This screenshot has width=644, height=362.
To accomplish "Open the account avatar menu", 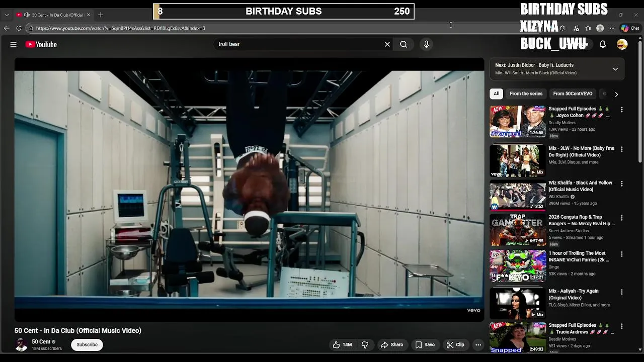I will click(x=622, y=44).
